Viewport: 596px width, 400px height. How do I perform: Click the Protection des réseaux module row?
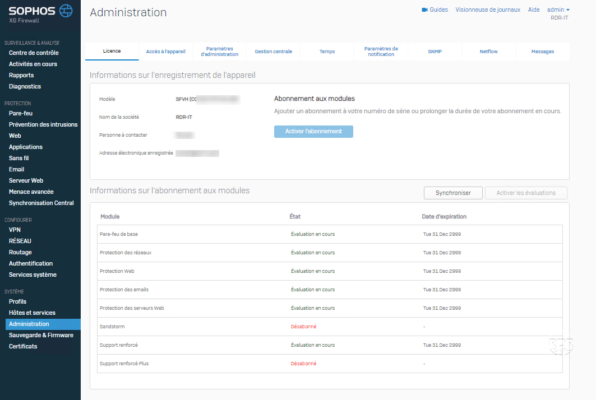[x=330, y=252]
